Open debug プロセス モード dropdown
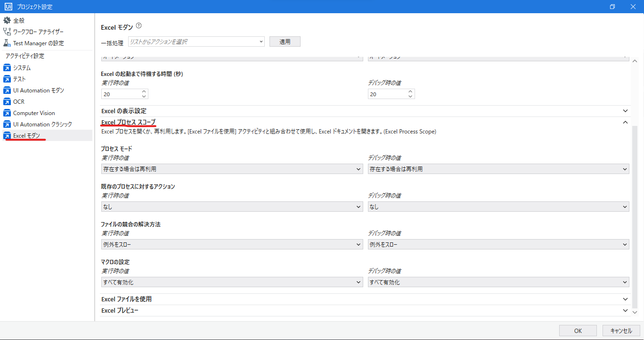 (x=498, y=169)
